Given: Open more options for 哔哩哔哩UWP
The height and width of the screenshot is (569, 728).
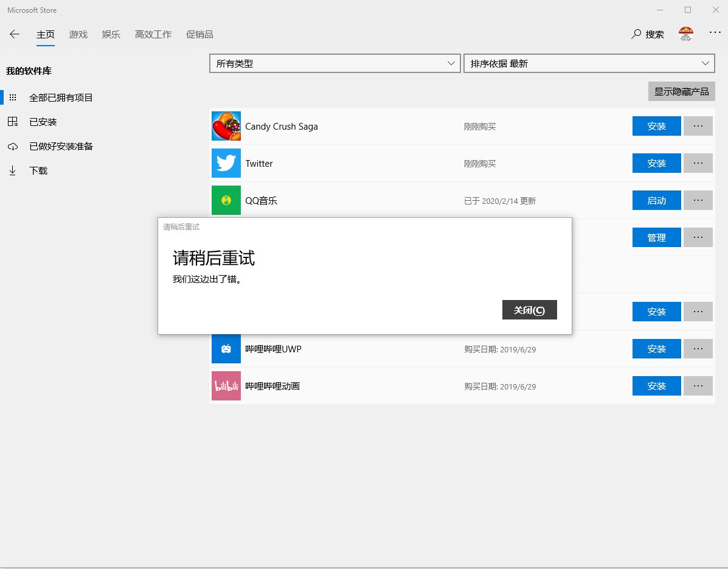Looking at the screenshot, I should tap(698, 349).
